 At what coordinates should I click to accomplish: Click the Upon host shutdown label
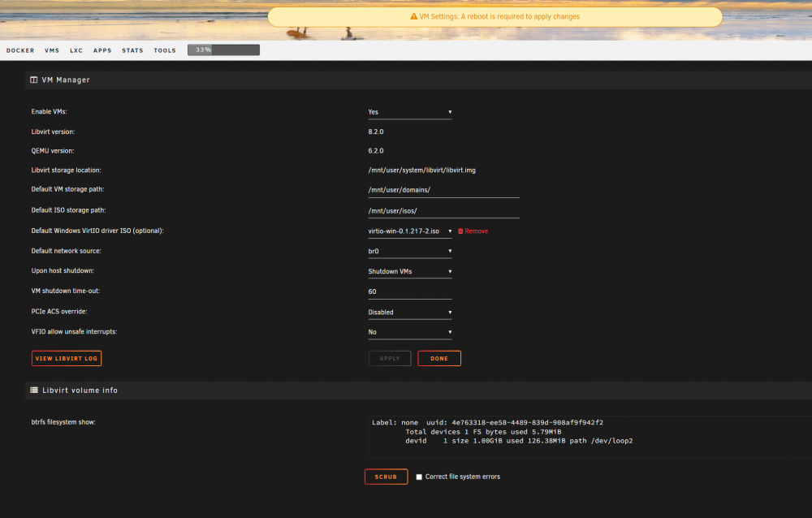pos(63,270)
